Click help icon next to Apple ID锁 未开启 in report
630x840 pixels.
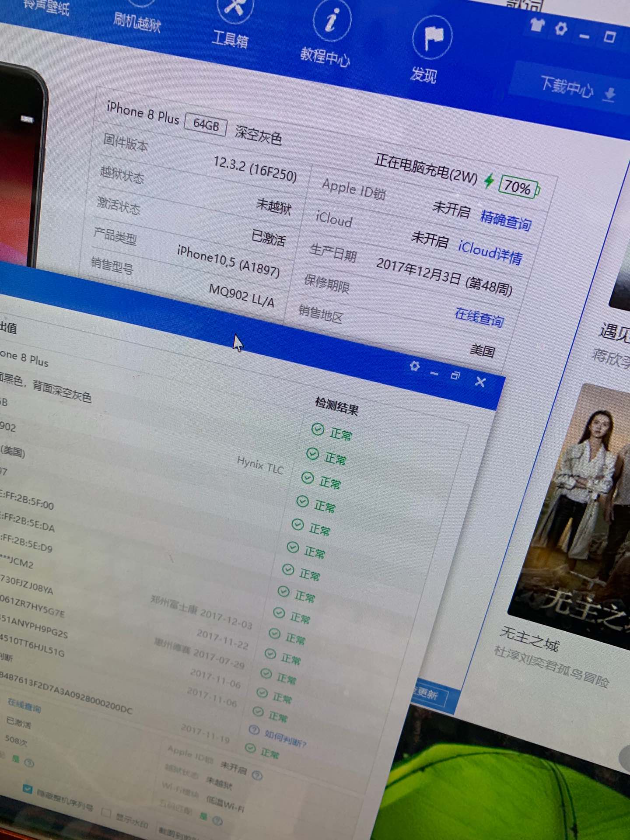pos(257,775)
